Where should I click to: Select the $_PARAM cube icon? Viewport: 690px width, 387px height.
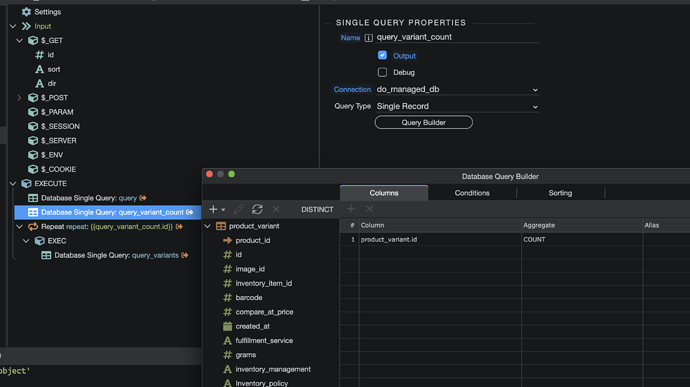pyautogui.click(x=33, y=112)
